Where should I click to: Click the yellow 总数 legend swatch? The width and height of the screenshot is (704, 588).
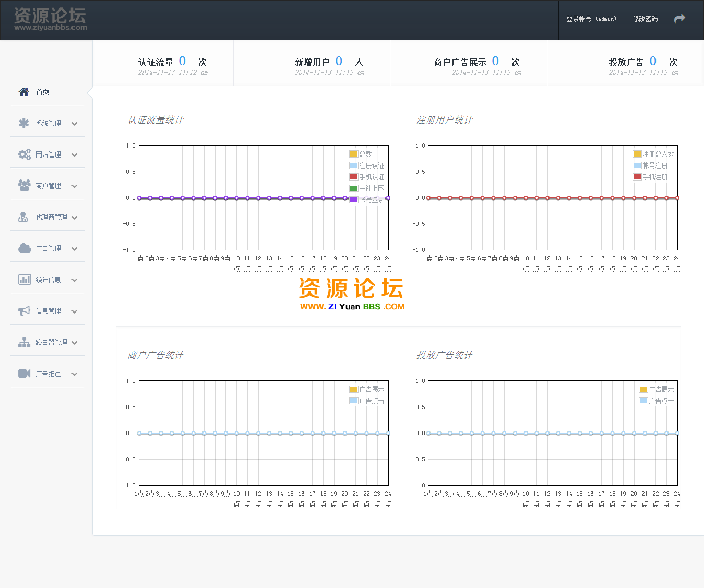pos(354,154)
